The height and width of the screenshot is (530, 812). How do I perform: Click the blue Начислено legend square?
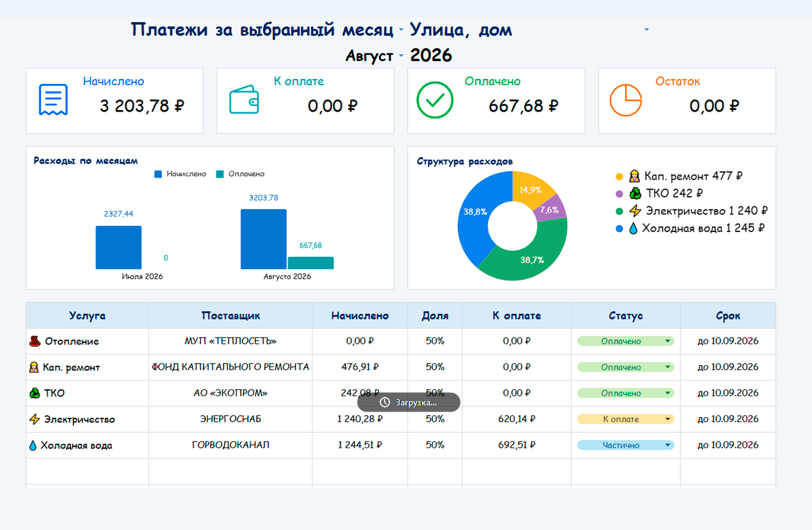point(158,174)
